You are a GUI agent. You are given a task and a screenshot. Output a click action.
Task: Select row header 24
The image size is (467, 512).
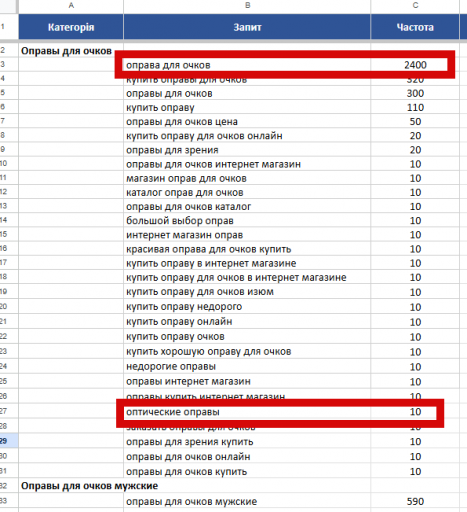click(9, 366)
